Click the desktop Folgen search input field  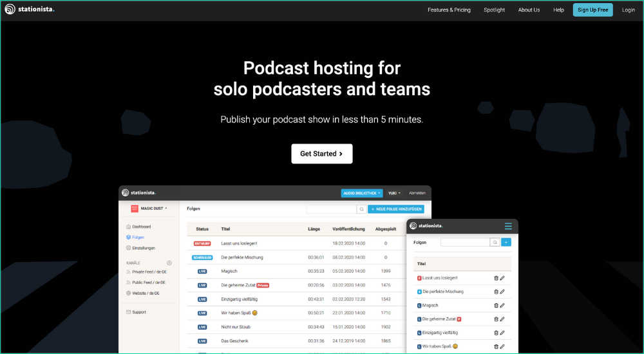[x=331, y=209]
